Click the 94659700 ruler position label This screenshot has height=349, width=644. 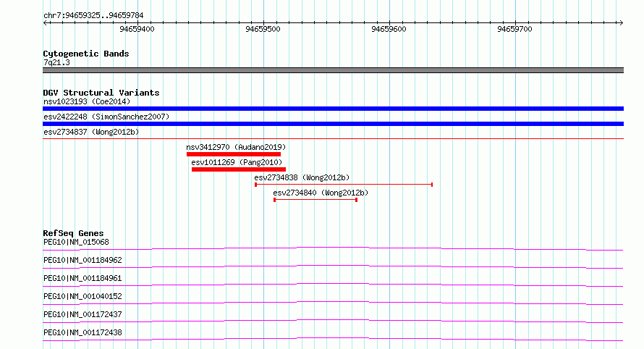point(514,29)
